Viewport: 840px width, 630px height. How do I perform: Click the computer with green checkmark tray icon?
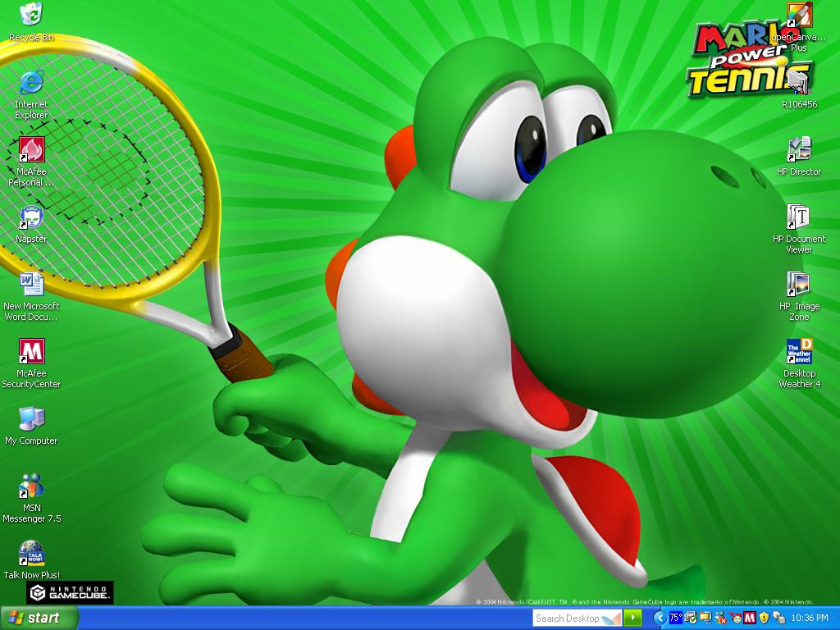pos(691,619)
